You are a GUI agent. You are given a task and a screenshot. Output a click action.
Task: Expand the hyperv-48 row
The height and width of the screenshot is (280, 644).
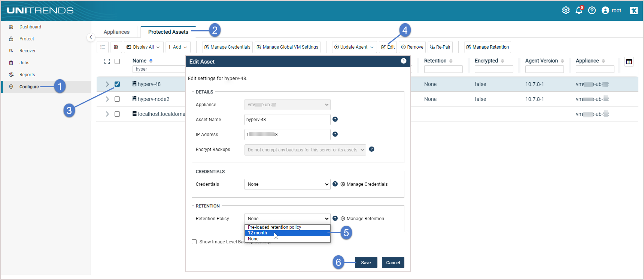tap(107, 84)
